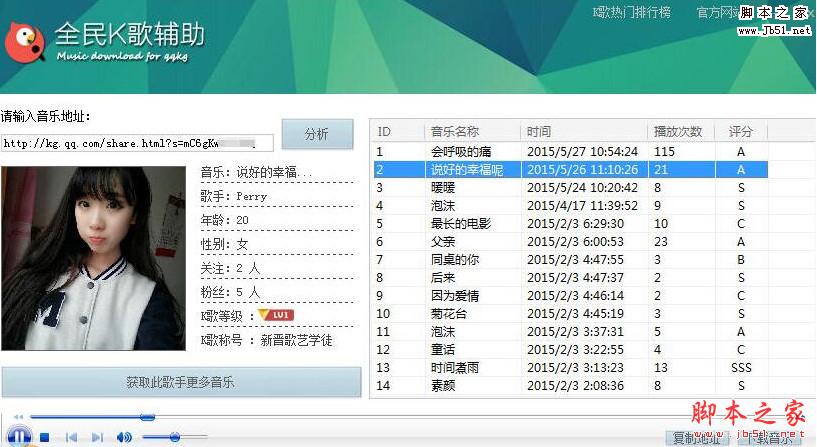Select the row 会呼吸的痛
The height and width of the screenshot is (447, 817).
[x=571, y=152]
